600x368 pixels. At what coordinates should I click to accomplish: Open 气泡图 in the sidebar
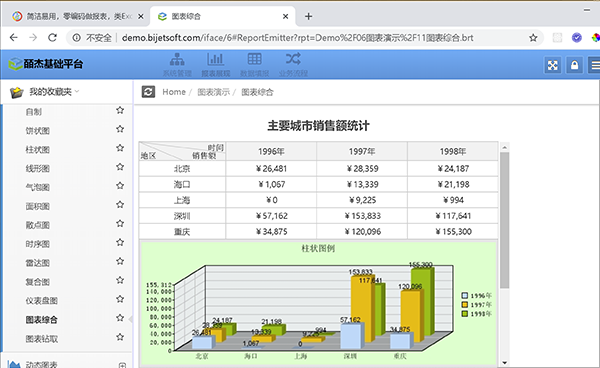tap(38, 187)
